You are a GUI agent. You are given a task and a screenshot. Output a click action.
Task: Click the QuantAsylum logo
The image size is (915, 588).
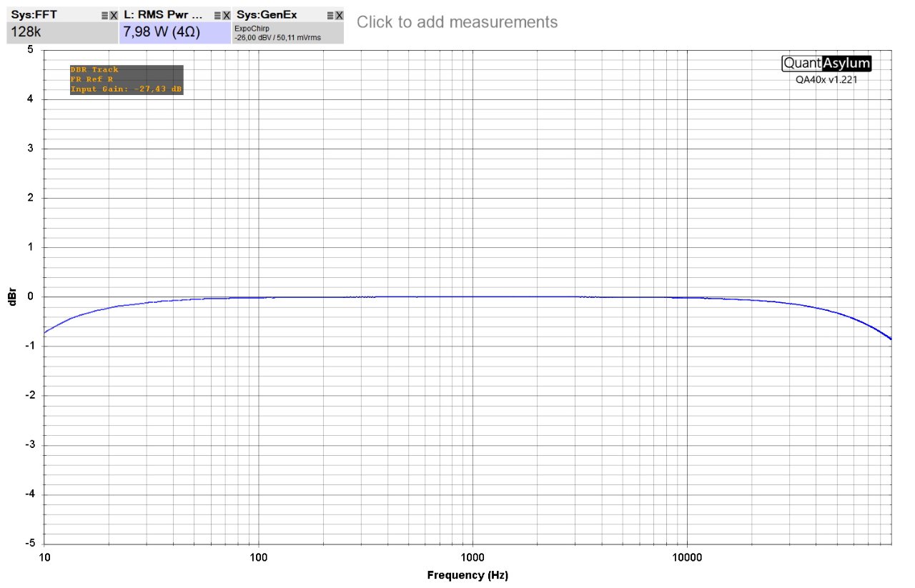(826, 63)
